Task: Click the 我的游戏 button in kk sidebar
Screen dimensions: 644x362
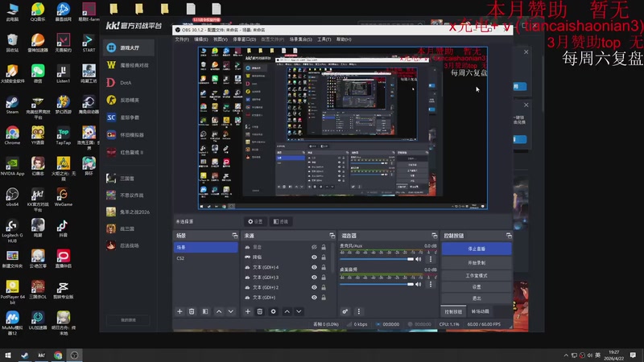Action: [128, 319]
